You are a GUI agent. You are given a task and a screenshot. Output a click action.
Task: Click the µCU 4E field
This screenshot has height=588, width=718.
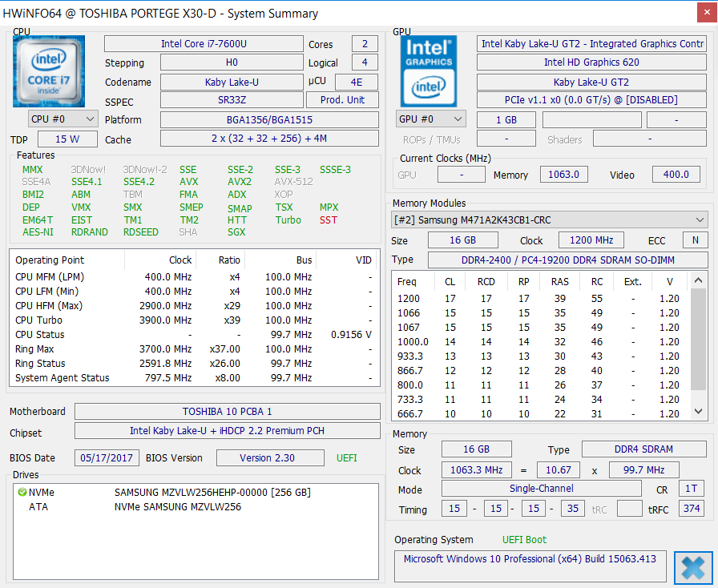coord(357,83)
